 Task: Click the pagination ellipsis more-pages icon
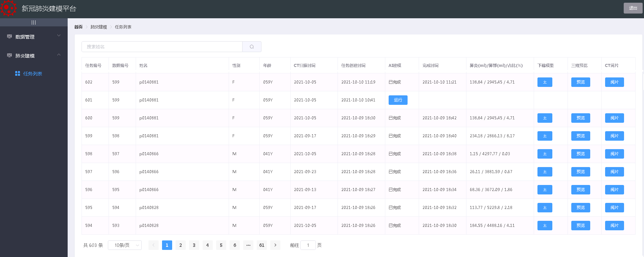coord(248,245)
